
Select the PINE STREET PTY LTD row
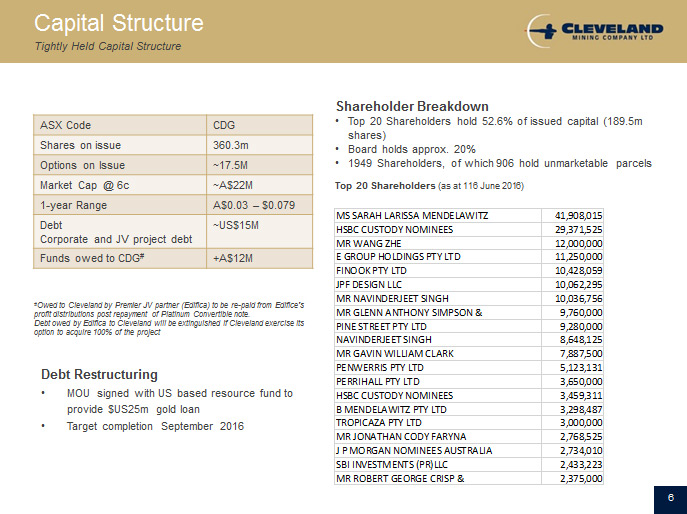(469, 326)
